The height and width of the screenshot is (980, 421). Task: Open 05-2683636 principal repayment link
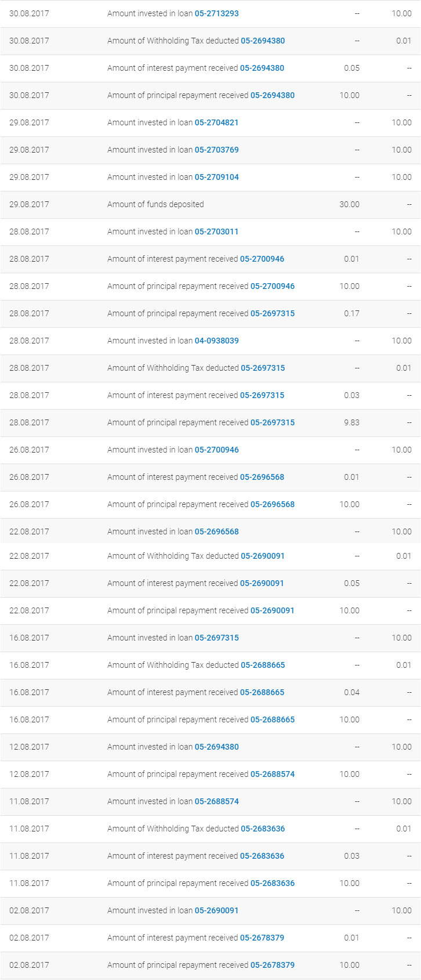click(x=273, y=883)
